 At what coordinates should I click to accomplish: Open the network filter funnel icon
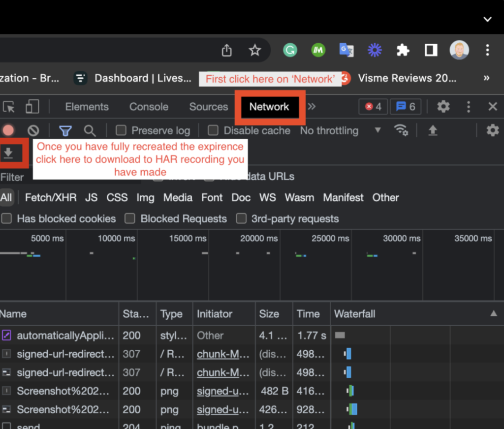click(65, 130)
